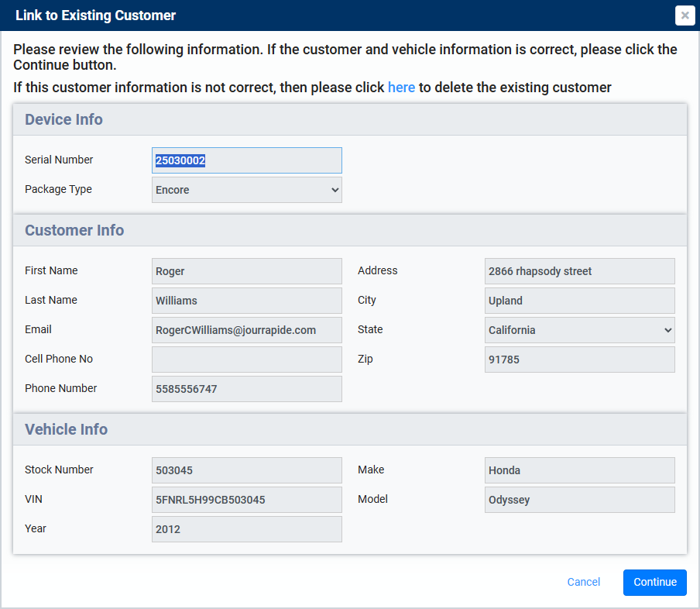Click Cancel to dismiss the dialog
The height and width of the screenshot is (609, 700).
tap(583, 582)
